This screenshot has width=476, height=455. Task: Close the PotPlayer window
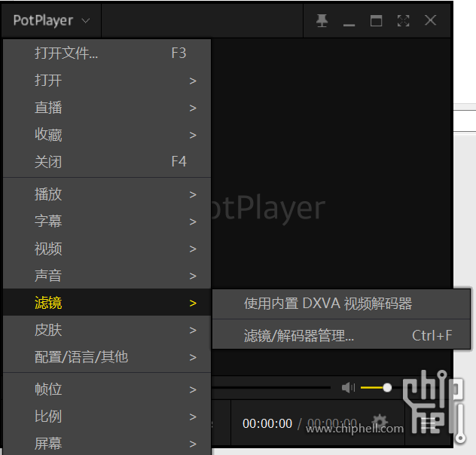431,20
